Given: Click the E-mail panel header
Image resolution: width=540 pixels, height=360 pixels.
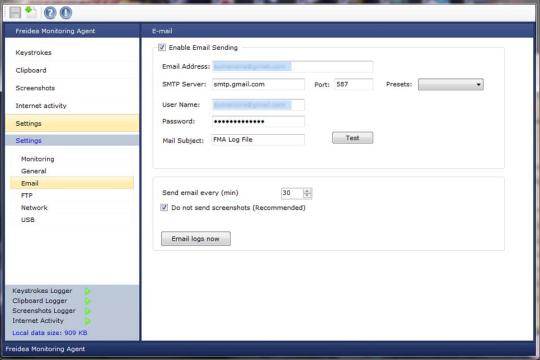Looking at the screenshot, I should click(337, 31).
